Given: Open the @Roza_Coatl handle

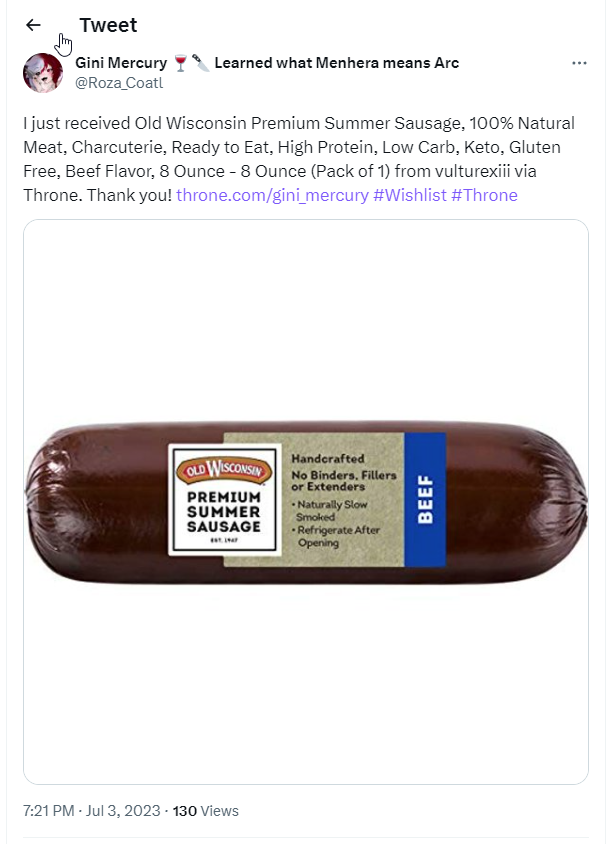Looking at the screenshot, I should pyautogui.click(x=119, y=83).
